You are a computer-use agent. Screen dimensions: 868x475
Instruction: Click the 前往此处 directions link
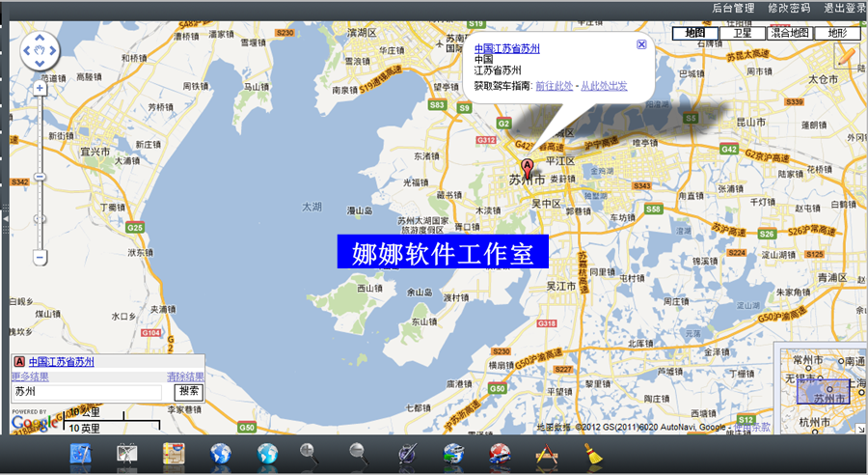click(x=555, y=86)
